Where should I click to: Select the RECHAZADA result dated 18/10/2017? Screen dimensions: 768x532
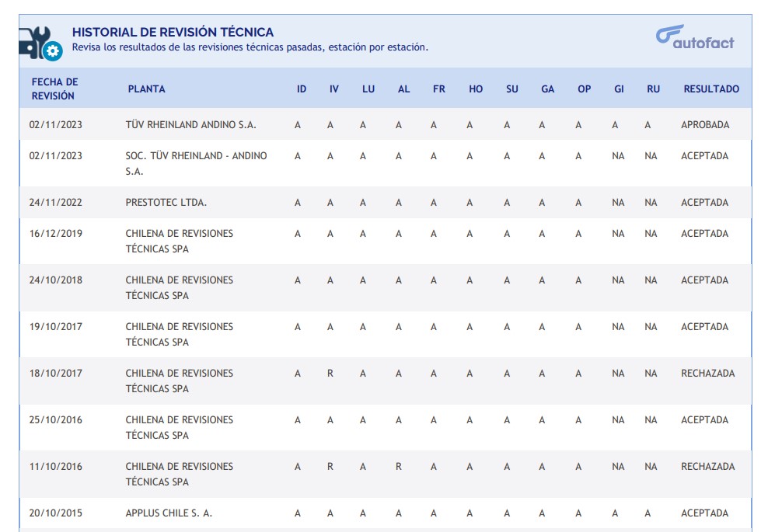pyautogui.click(x=707, y=374)
